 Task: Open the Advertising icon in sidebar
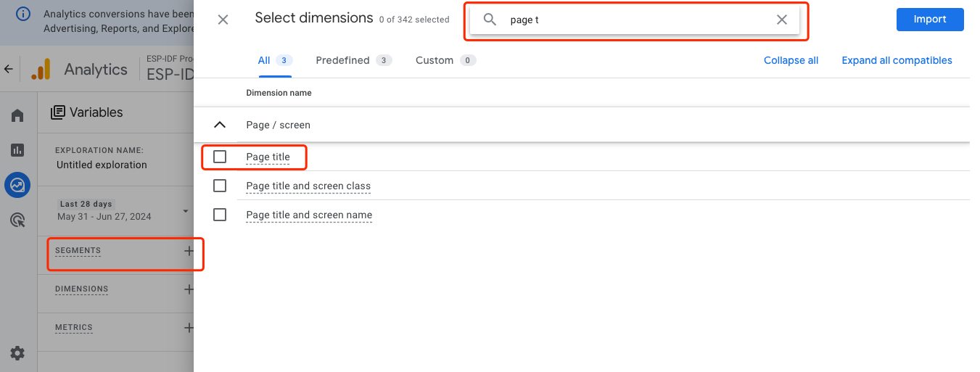click(17, 220)
